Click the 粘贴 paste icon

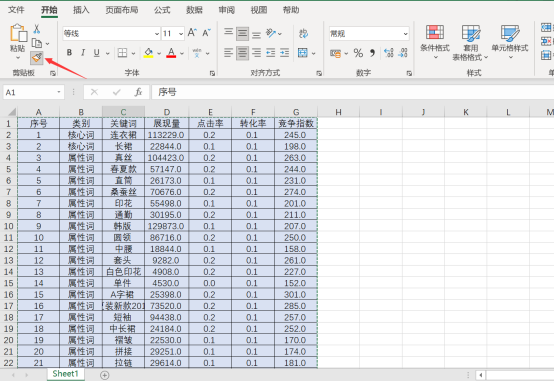point(18,34)
